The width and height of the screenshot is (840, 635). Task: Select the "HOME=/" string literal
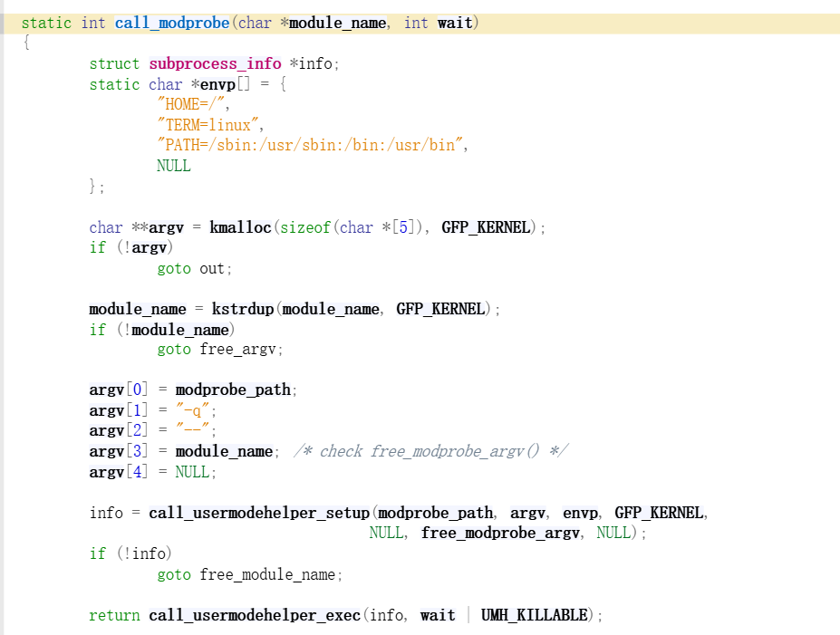tap(193, 104)
